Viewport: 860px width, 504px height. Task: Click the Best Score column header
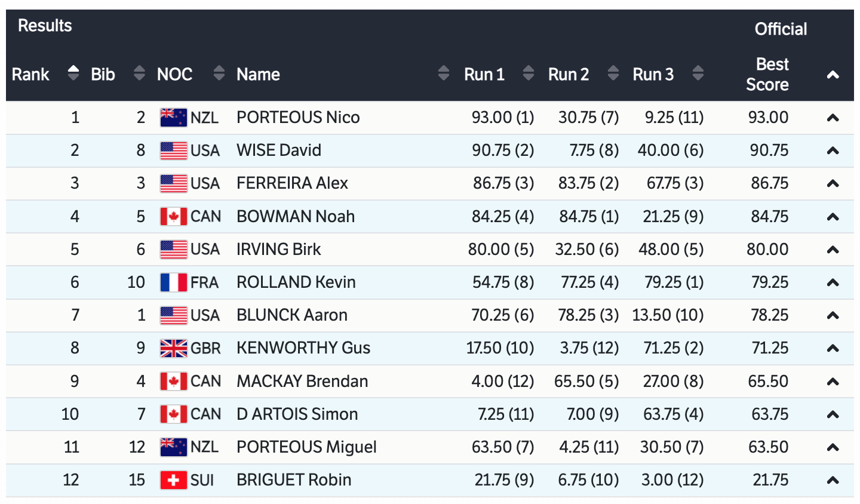767,74
